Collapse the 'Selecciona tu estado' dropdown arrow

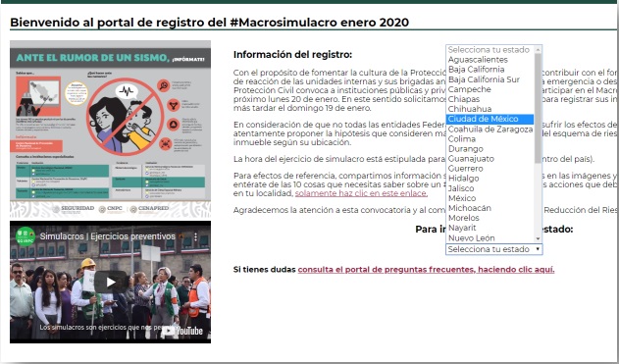(538, 249)
